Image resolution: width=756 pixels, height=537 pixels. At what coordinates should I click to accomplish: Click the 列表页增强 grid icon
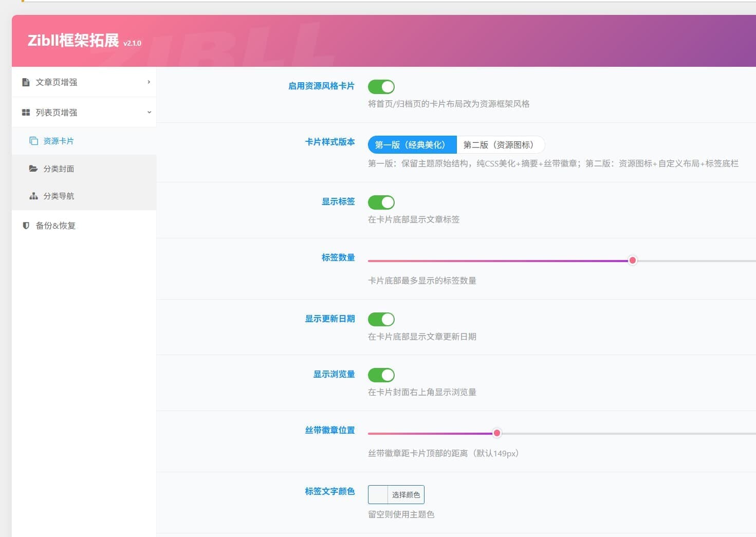pos(26,113)
